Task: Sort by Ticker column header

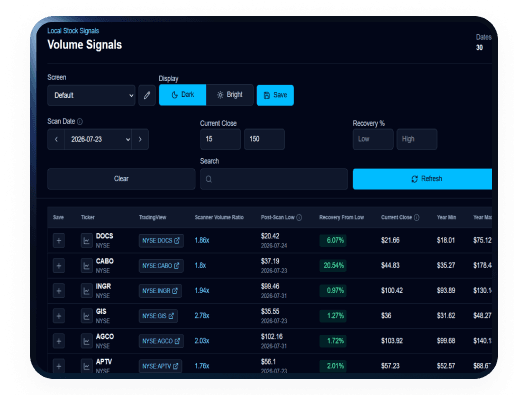Action: pyautogui.click(x=88, y=217)
